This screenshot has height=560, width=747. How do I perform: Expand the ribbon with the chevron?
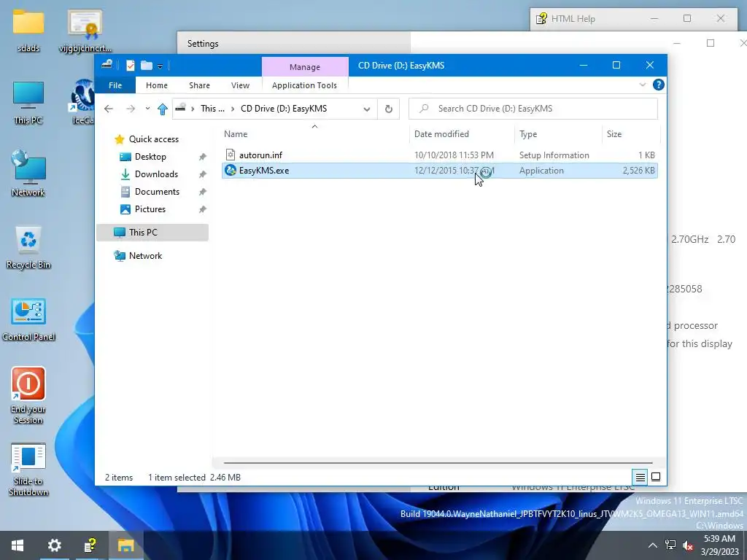[x=642, y=85]
